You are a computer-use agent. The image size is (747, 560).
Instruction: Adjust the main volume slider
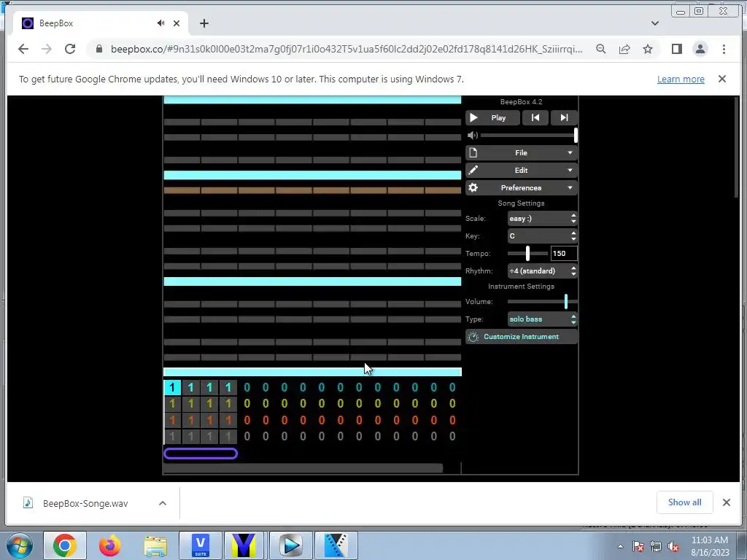(529, 135)
